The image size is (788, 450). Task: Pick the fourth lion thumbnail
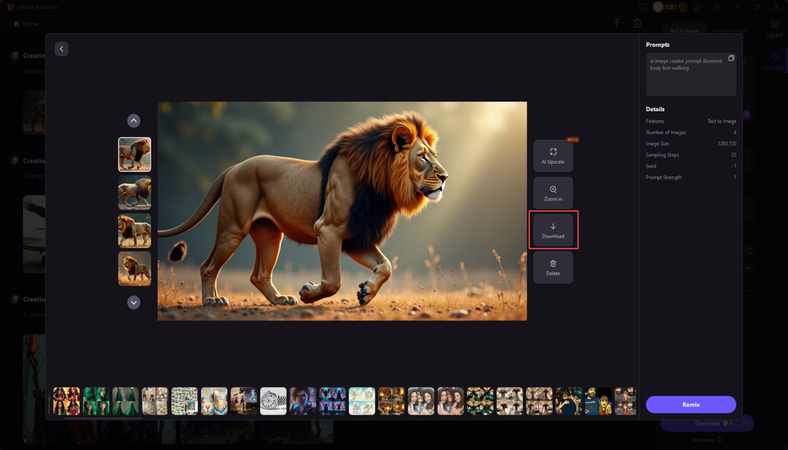135,269
